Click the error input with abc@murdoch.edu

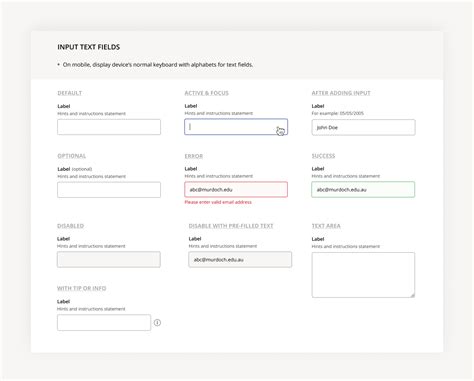pos(236,189)
